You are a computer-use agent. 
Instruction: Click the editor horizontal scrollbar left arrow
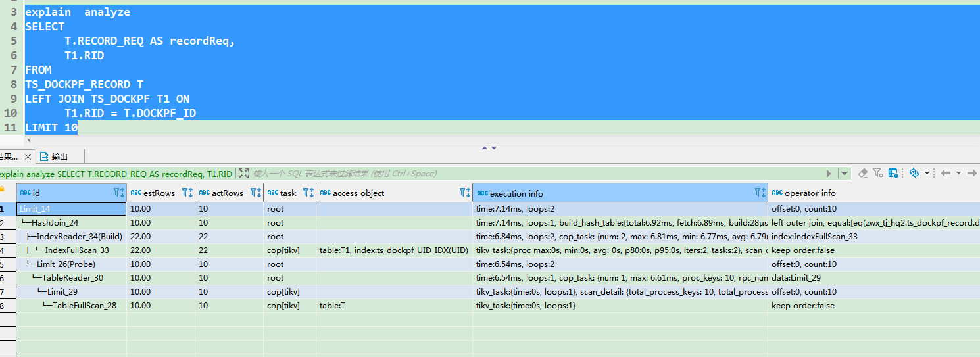pos(29,140)
